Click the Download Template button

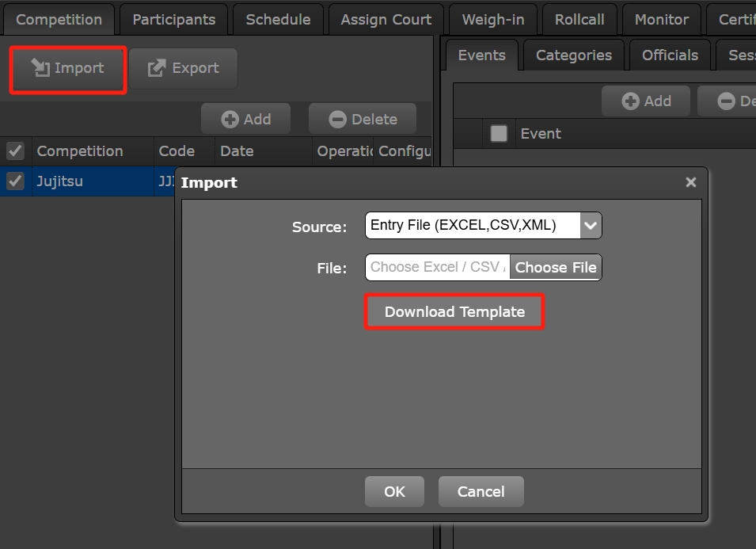coord(454,311)
